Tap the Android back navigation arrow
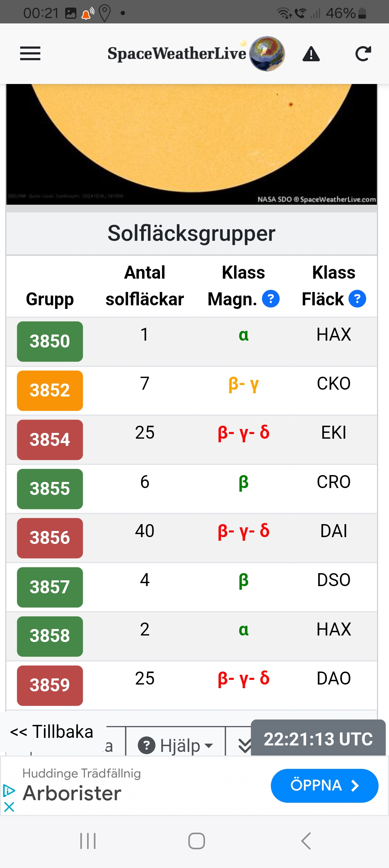Viewport: 389px width, 868px height. click(306, 841)
